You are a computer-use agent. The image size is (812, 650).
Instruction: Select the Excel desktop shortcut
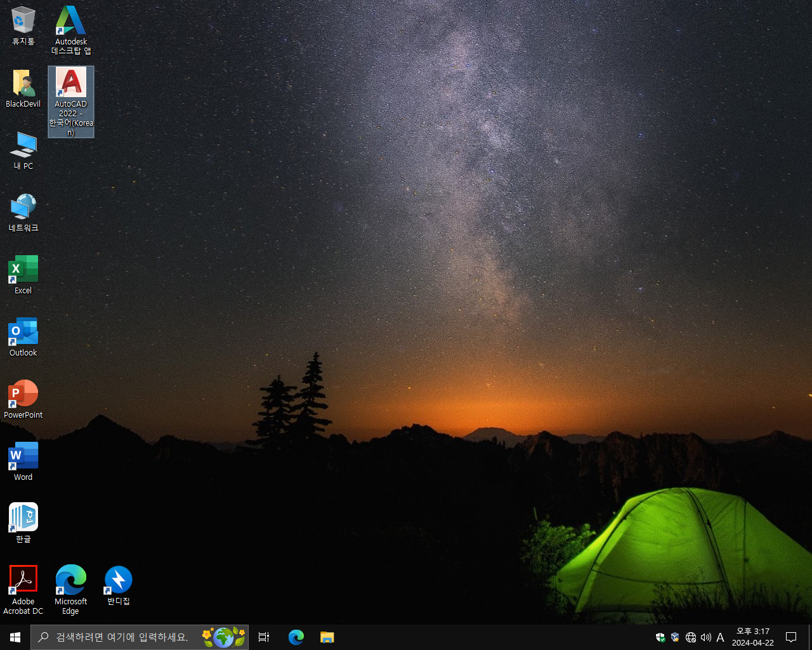pyautogui.click(x=23, y=275)
